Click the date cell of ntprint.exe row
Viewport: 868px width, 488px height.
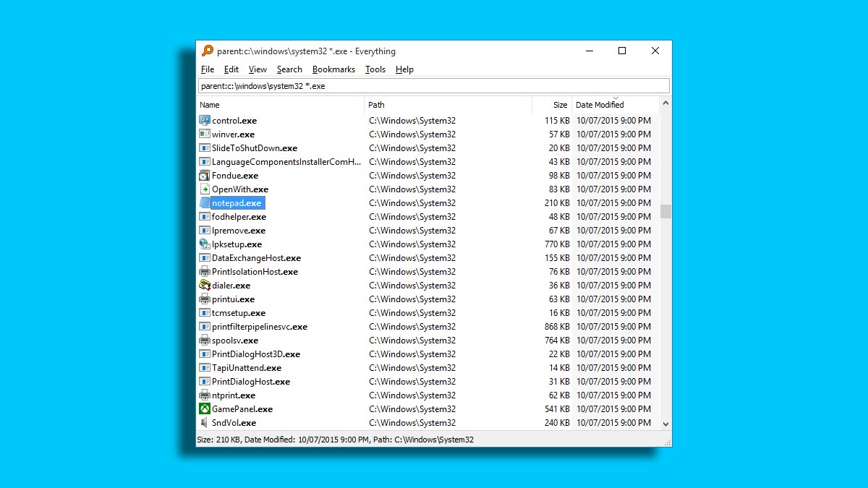(613, 395)
